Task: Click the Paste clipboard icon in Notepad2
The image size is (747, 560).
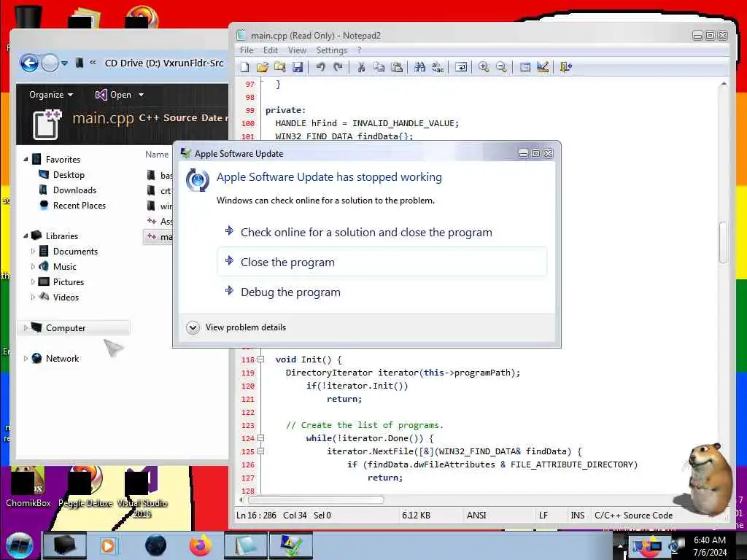Action: pos(396,67)
